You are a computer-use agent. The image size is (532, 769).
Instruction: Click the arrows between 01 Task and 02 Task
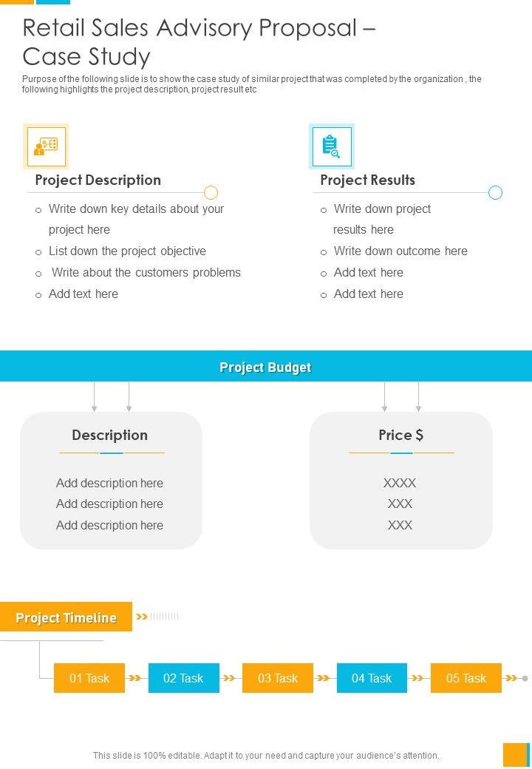point(136,678)
